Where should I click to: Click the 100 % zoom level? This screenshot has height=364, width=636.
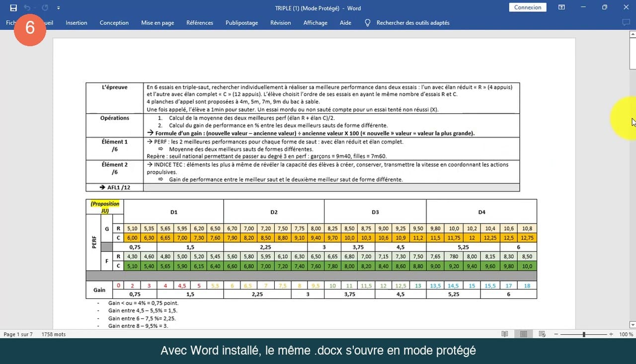tap(626, 334)
